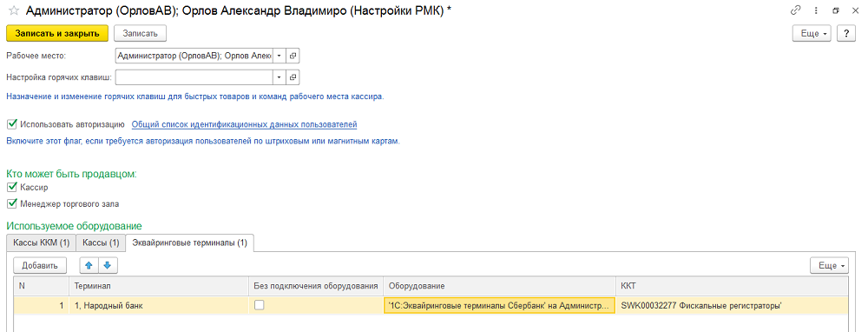The height and width of the screenshot is (332, 868).
Task: Open the Рабочее место linked record icon
Action: 293,56
